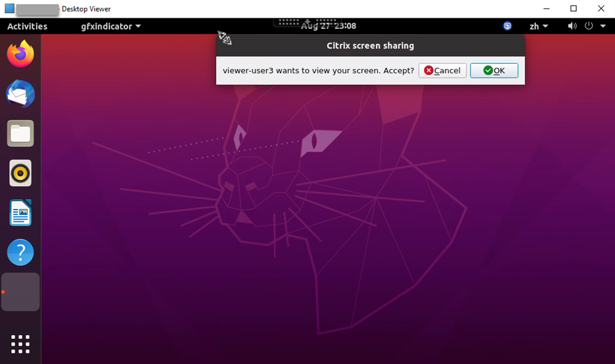The width and height of the screenshot is (615, 364).
Task: Open the clock and calendar panel
Action: (329, 26)
